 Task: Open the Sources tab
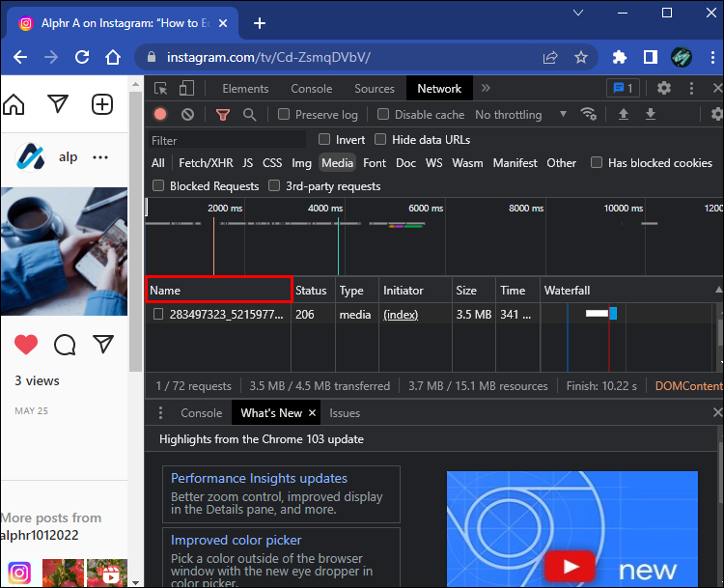click(375, 88)
